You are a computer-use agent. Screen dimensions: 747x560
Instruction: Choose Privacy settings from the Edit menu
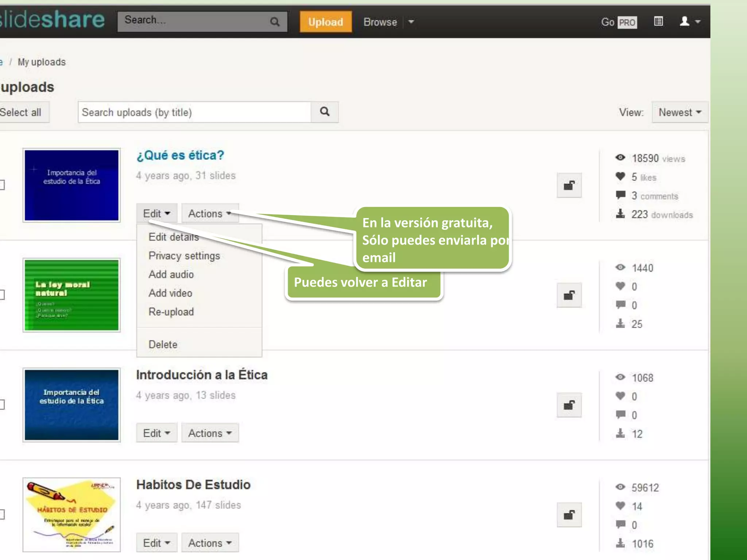[184, 256]
